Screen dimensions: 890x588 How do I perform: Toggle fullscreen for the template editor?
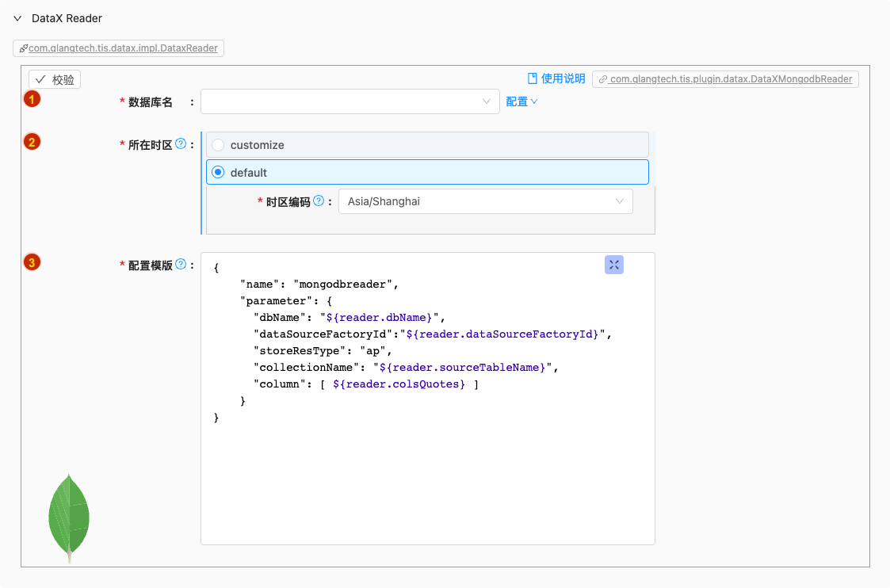[614, 265]
